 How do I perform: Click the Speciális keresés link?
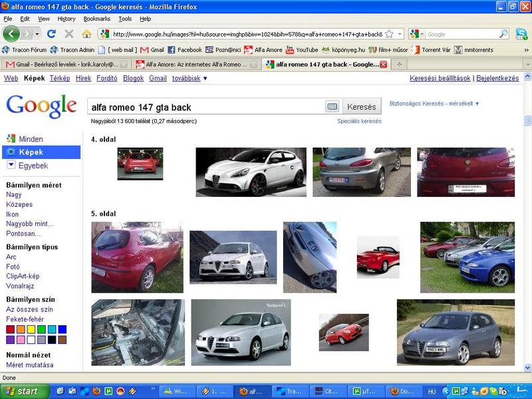(359, 122)
